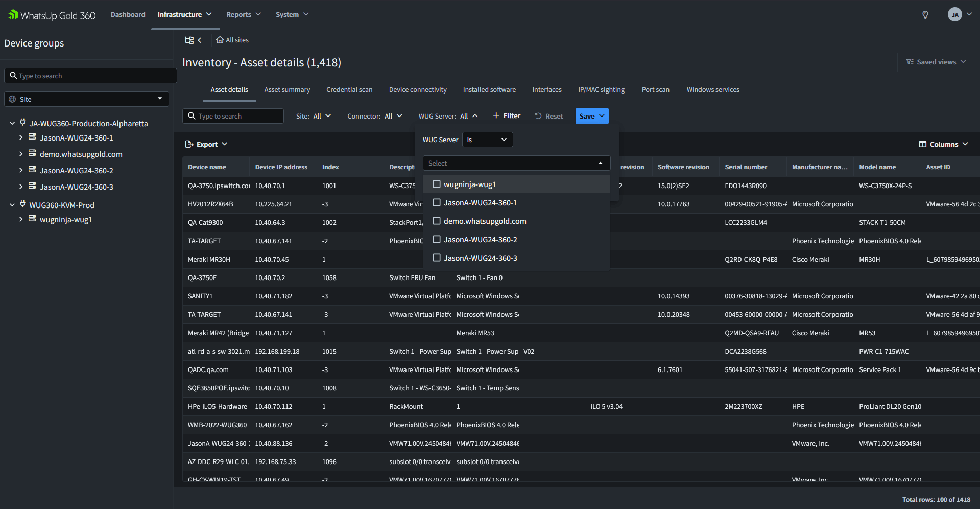The height and width of the screenshot is (509, 980).
Task: Switch to the Interfaces tab
Action: (x=547, y=89)
